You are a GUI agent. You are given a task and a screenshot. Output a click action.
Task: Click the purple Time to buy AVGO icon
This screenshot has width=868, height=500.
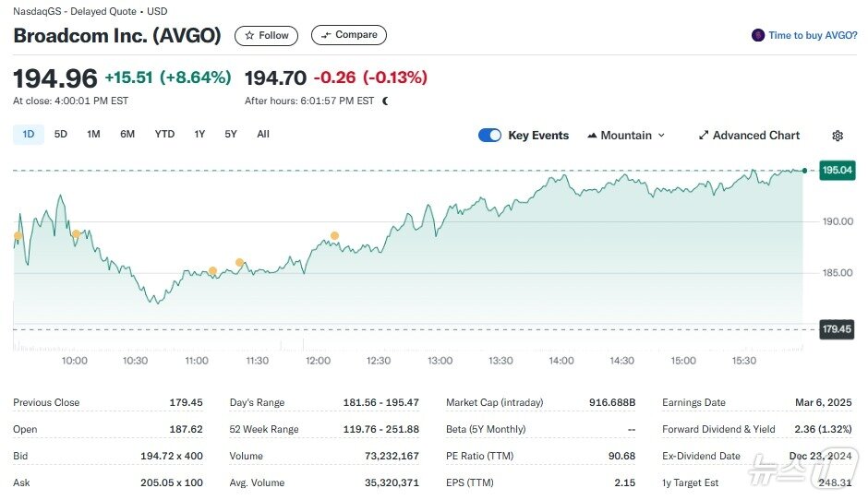(x=758, y=35)
